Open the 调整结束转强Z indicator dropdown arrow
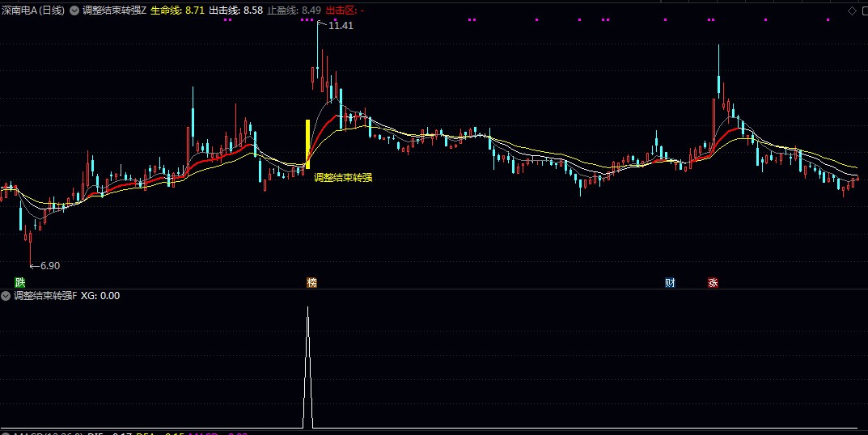Screen dimensions: 868x435 click(x=74, y=11)
